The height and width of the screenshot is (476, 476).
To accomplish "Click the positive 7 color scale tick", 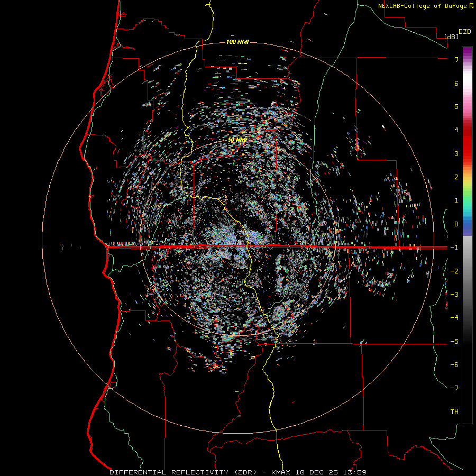I will point(456,59).
